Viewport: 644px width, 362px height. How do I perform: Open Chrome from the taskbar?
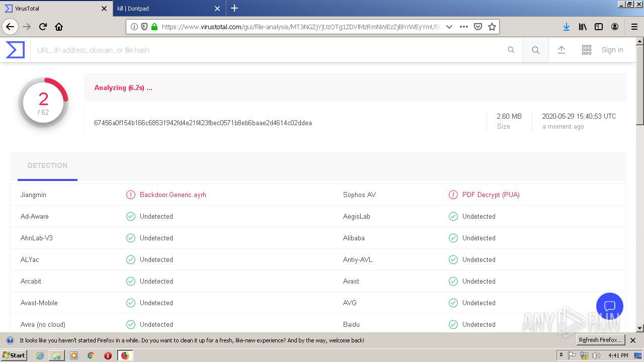click(91, 355)
